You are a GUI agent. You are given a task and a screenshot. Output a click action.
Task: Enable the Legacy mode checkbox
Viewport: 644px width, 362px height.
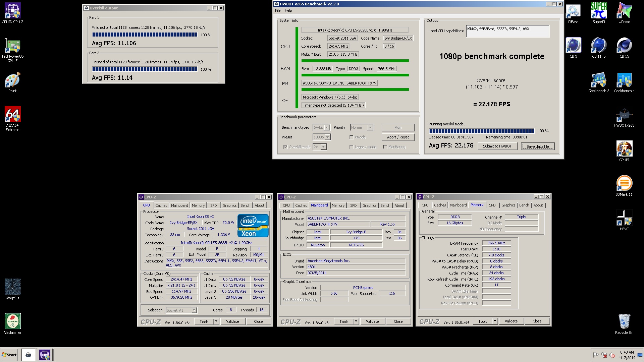(352, 147)
